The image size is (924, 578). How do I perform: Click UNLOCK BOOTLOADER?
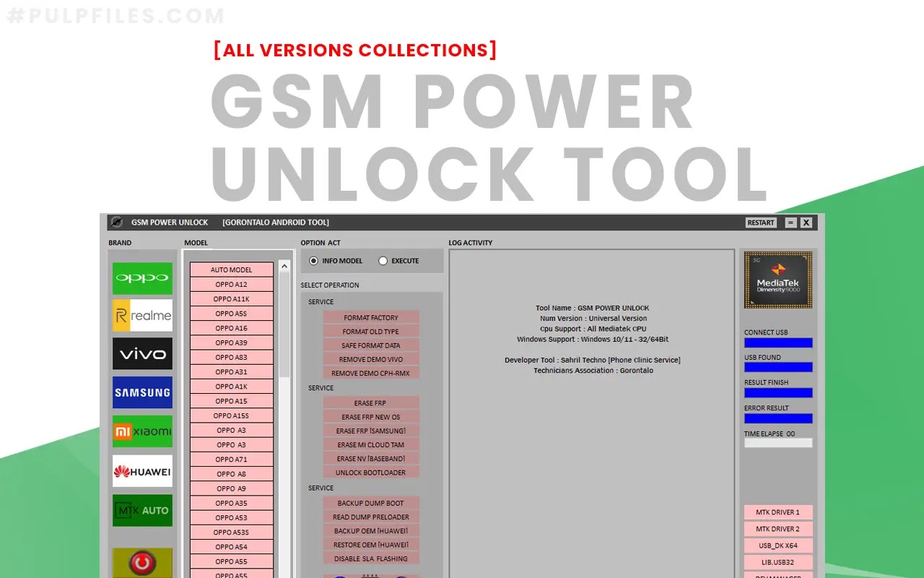[x=371, y=473]
